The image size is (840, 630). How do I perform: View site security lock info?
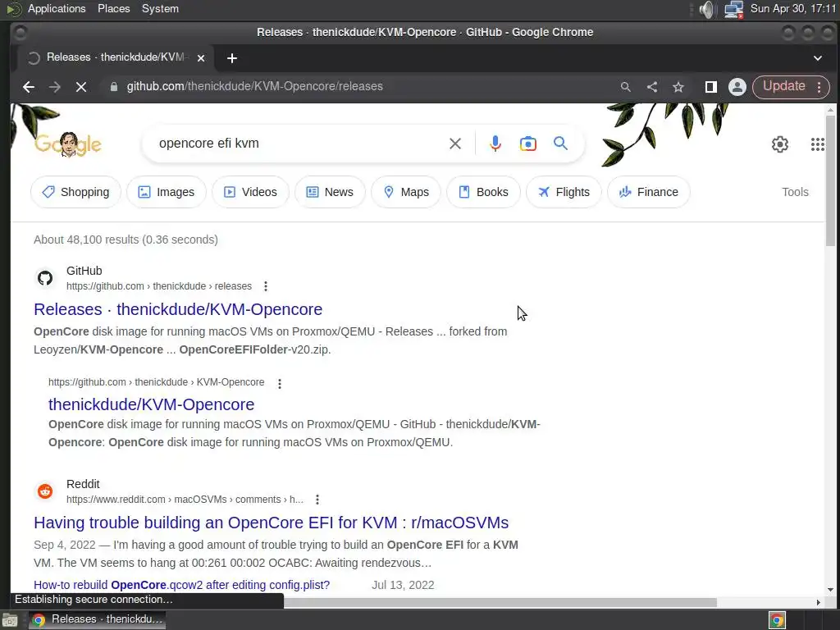click(113, 87)
